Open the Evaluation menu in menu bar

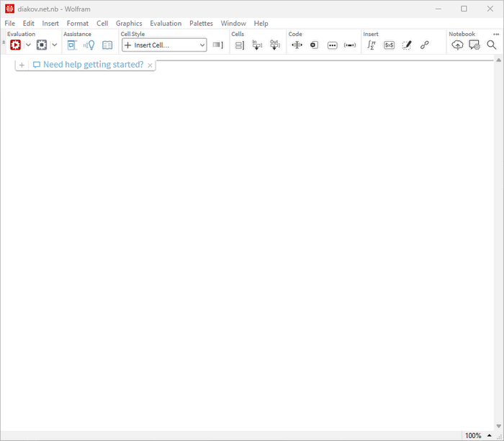(x=166, y=23)
